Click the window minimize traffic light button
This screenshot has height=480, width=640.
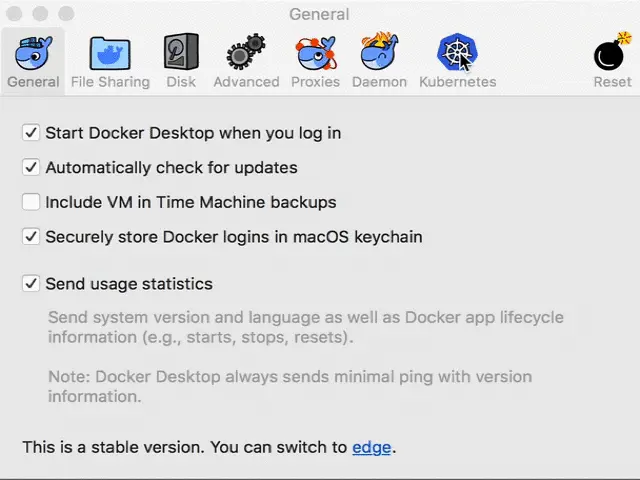point(40,13)
